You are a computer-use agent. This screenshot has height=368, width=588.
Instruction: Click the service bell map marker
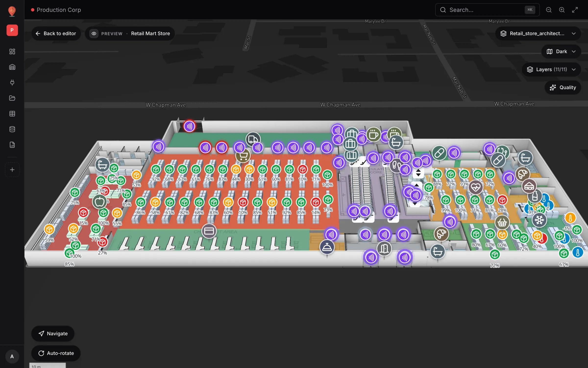327,247
